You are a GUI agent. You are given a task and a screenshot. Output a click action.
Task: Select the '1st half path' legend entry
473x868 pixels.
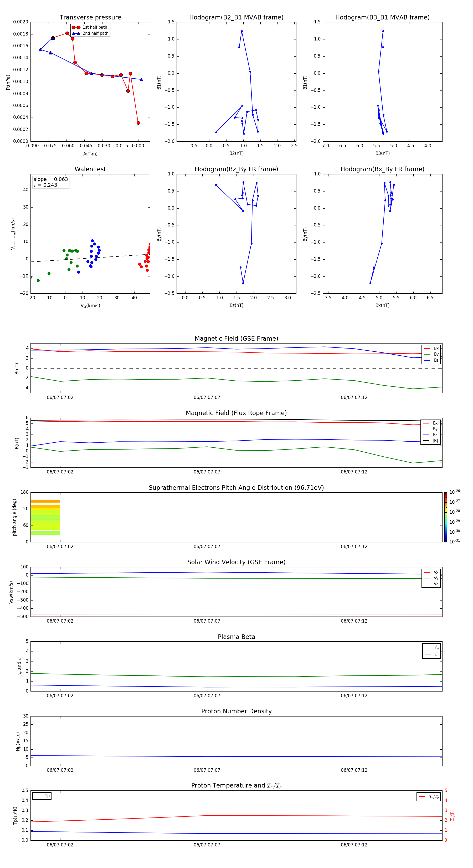point(90,27)
